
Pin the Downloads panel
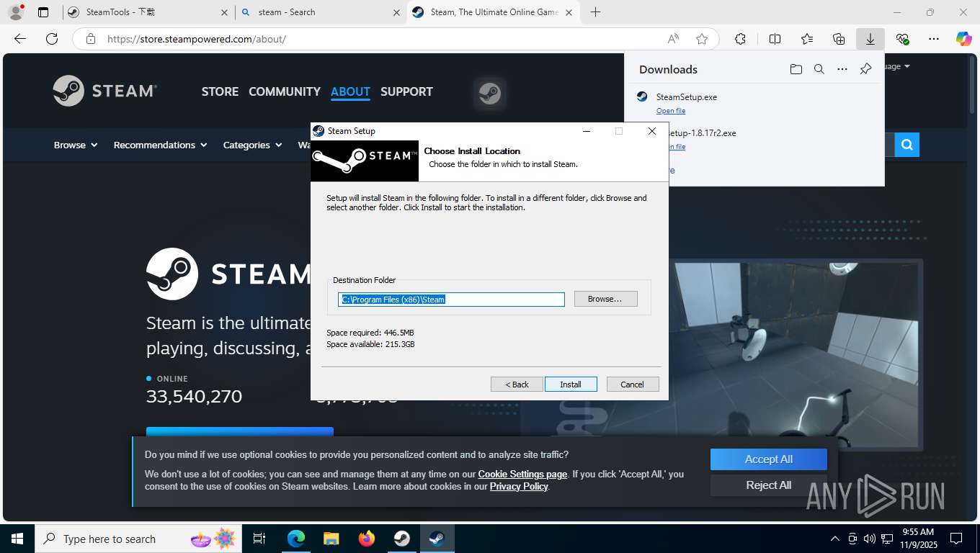tap(865, 69)
